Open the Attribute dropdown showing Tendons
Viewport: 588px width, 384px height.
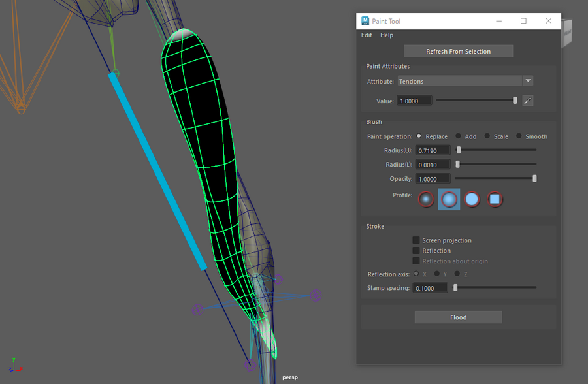point(465,81)
